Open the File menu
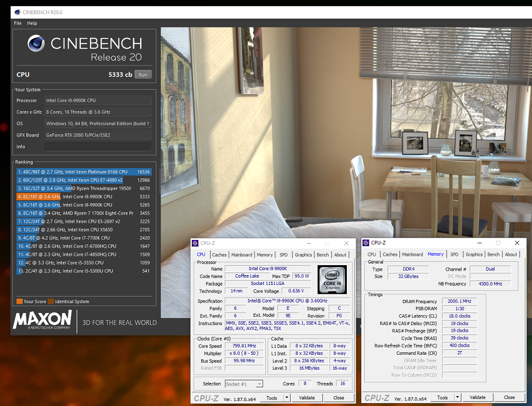The width and height of the screenshot is (532, 406). [x=18, y=23]
